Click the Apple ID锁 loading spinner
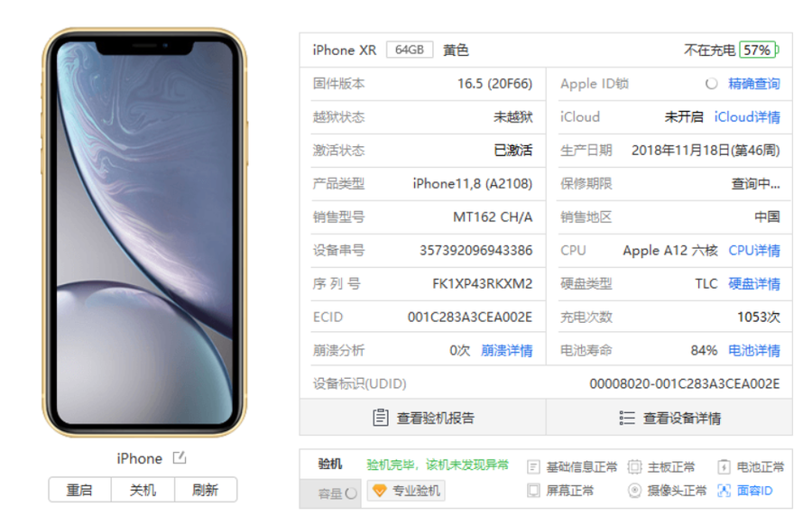The image size is (812, 525). [712, 83]
